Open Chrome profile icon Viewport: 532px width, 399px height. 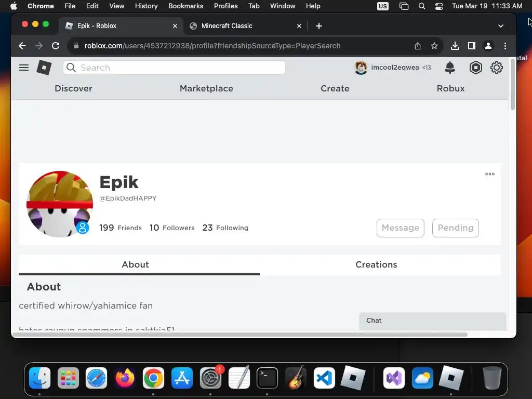click(488, 46)
